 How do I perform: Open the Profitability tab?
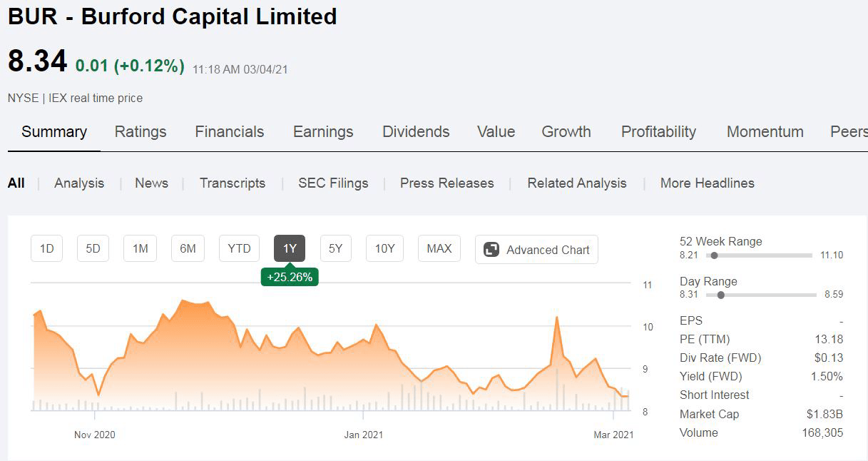pos(658,132)
